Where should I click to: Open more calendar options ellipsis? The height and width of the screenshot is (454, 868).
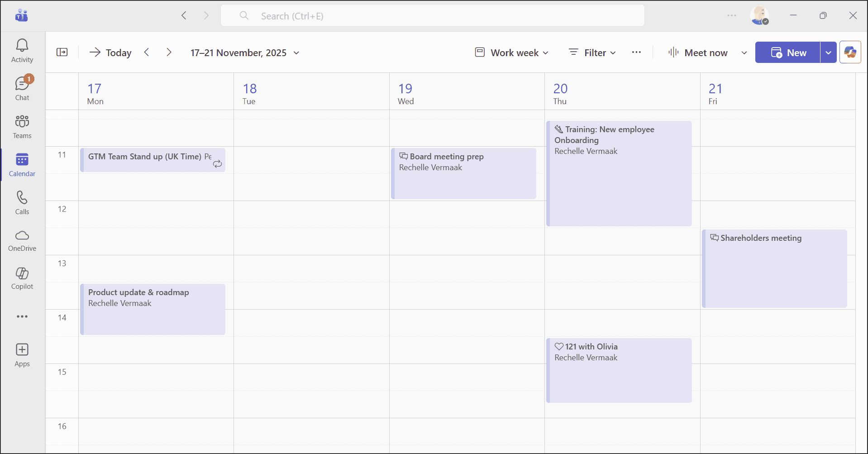(x=636, y=53)
